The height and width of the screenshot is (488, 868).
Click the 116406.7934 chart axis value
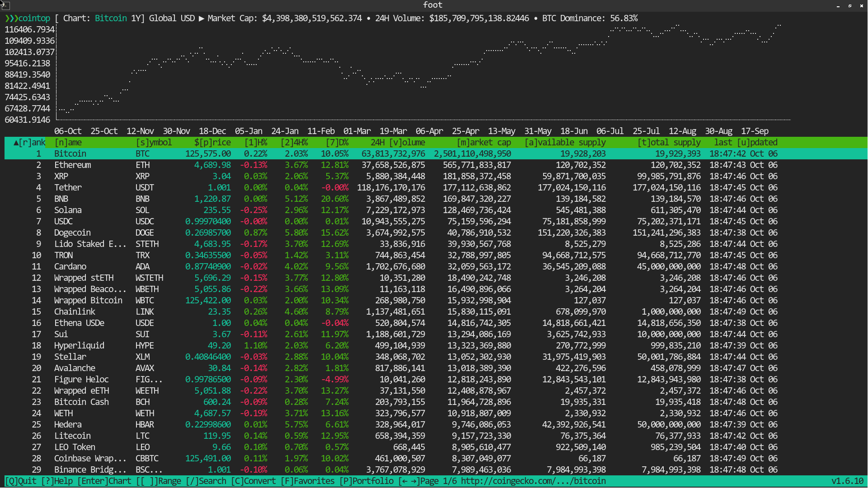point(29,30)
